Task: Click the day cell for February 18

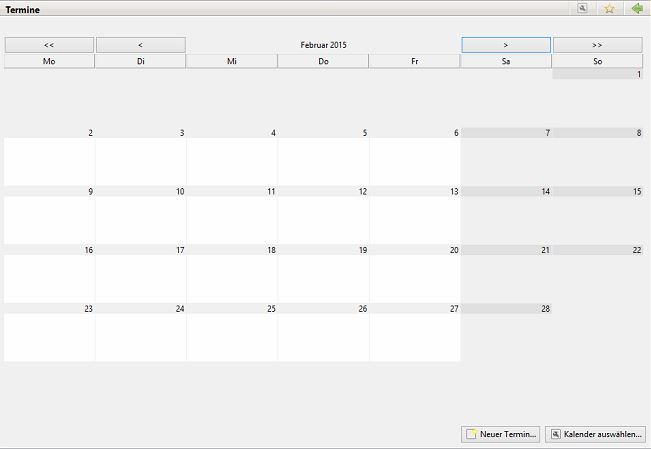Action: point(232,277)
